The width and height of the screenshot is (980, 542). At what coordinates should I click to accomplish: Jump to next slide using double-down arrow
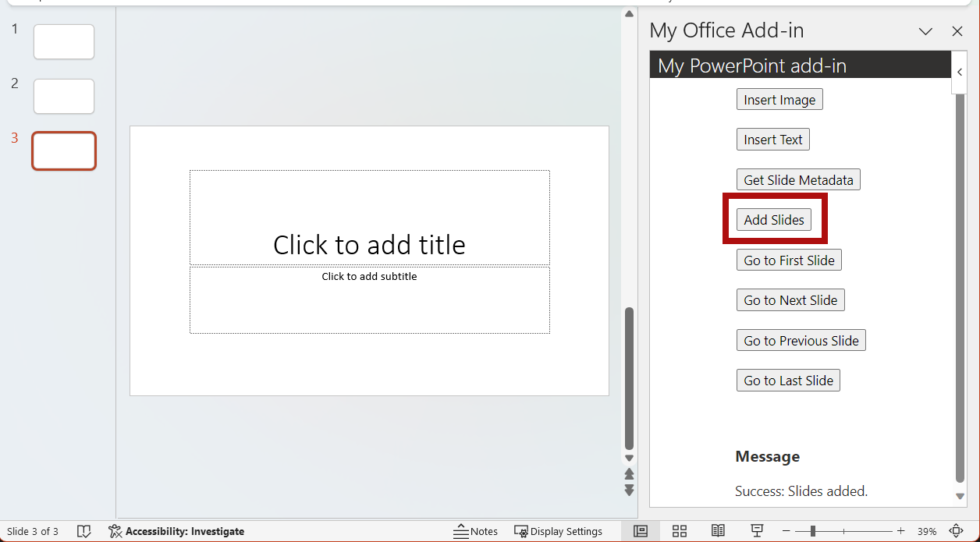click(629, 491)
